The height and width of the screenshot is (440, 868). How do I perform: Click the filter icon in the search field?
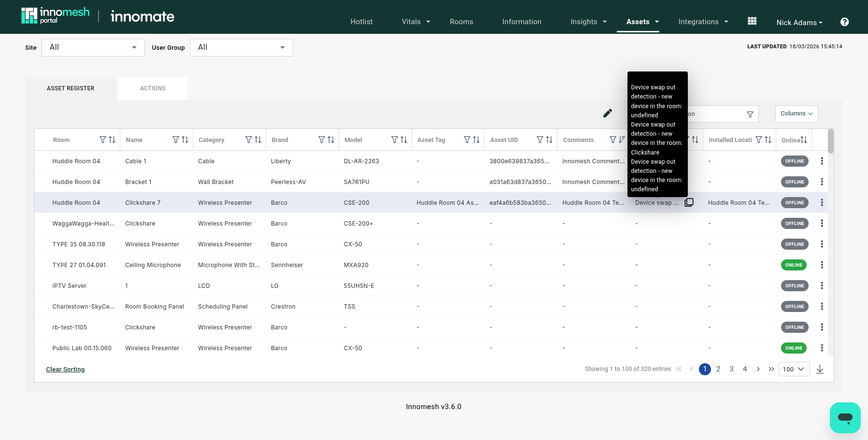(750, 114)
